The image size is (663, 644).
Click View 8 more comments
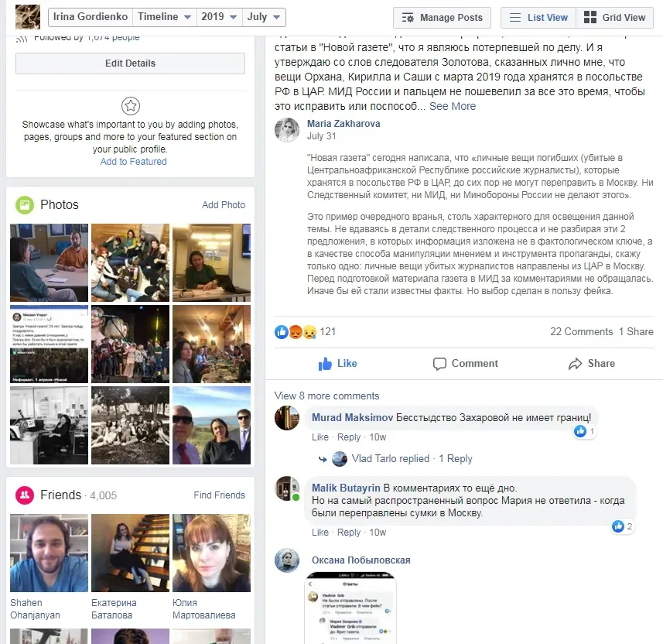pyautogui.click(x=326, y=396)
